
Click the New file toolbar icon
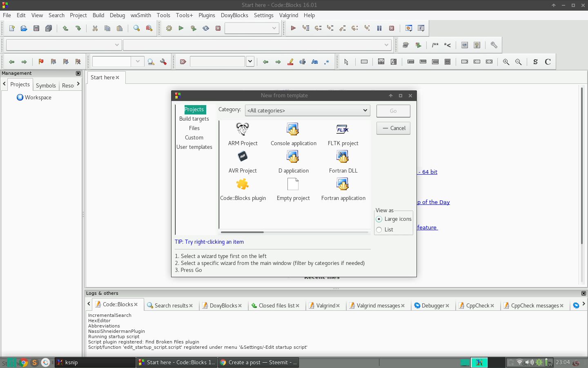(x=12, y=28)
